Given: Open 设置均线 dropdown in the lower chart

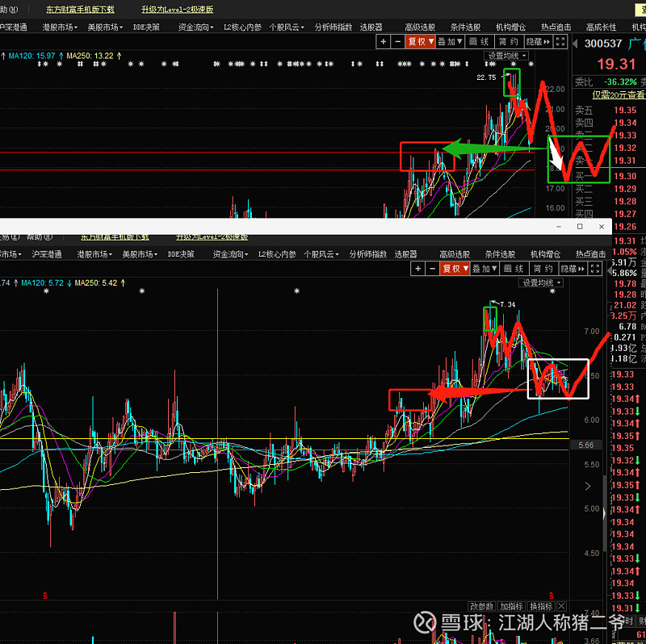Looking at the screenshot, I should coord(541,282).
